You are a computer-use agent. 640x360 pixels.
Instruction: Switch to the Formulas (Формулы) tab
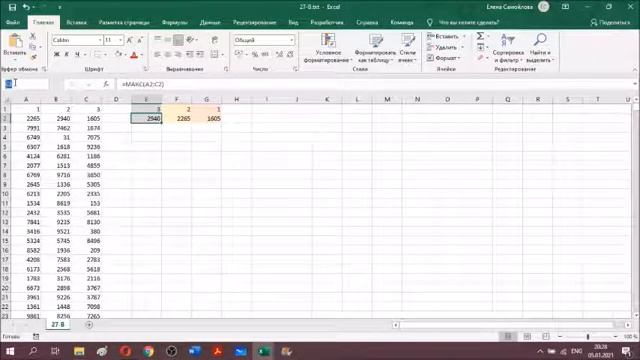(x=175, y=22)
